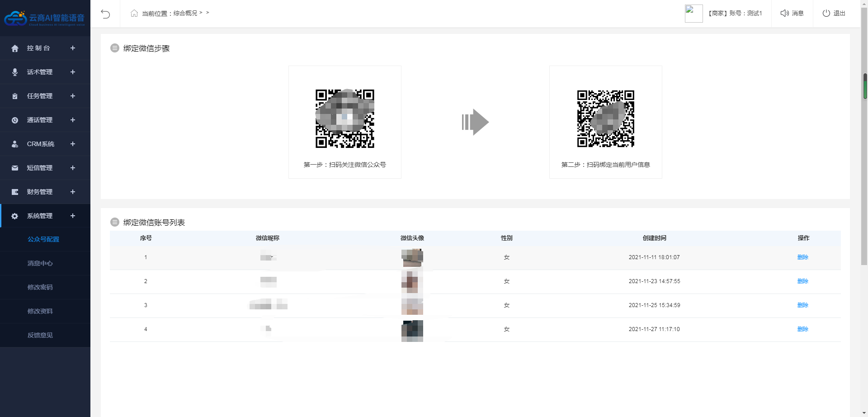Click the account avatar image in header
This screenshot has width=868, height=417.
tap(693, 14)
